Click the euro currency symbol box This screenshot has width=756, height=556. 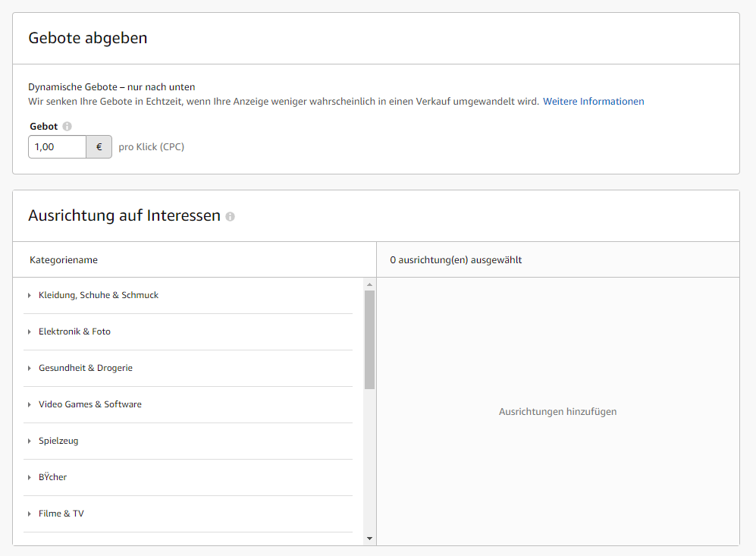(x=99, y=146)
